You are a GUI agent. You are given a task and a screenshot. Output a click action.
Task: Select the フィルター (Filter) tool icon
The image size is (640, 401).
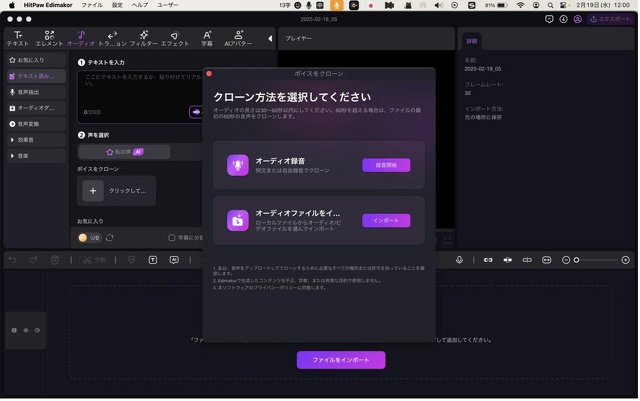[143, 38]
